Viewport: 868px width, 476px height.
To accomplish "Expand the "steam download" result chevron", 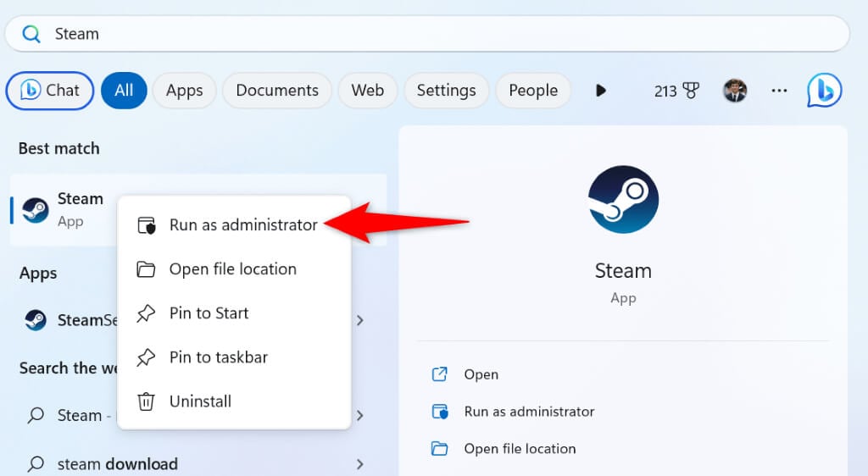I will click(360, 464).
